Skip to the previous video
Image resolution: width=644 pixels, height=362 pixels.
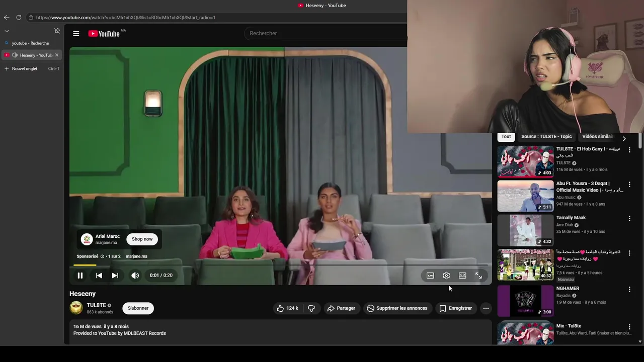99,276
